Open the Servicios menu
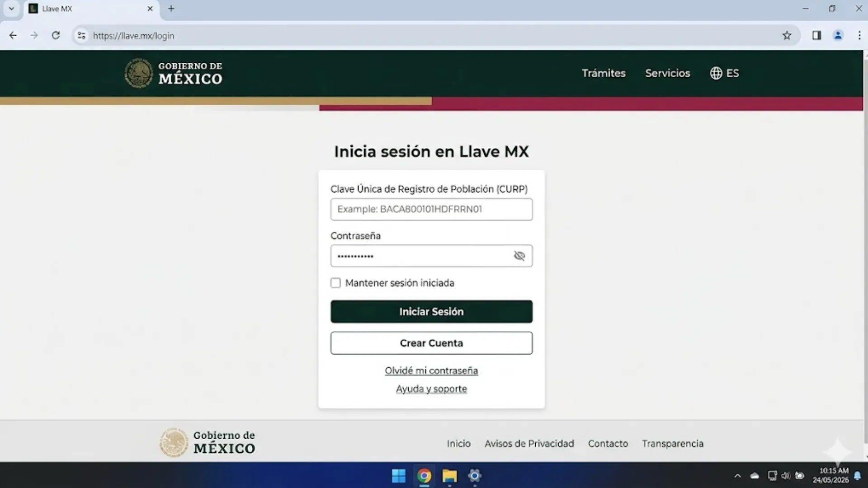This screenshot has height=488, width=868. pyautogui.click(x=667, y=73)
